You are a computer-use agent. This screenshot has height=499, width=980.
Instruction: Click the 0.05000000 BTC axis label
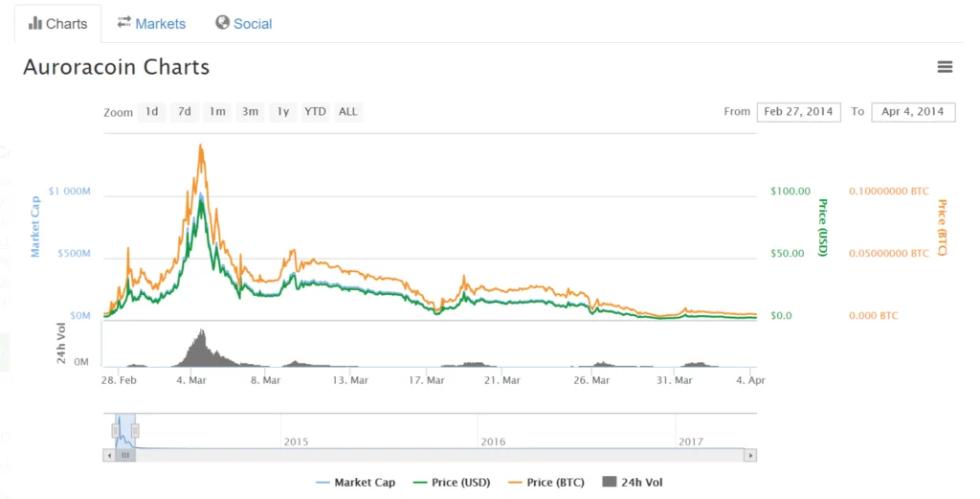tap(889, 253)
